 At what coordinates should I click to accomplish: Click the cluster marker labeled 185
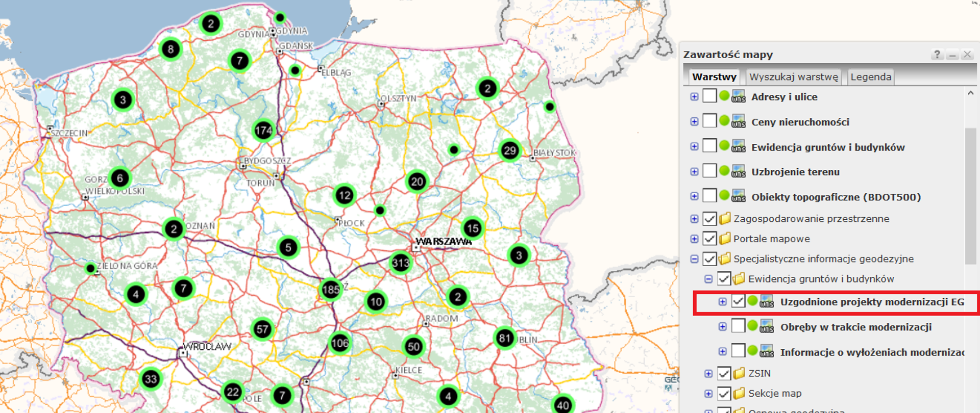tap(331, 290)
